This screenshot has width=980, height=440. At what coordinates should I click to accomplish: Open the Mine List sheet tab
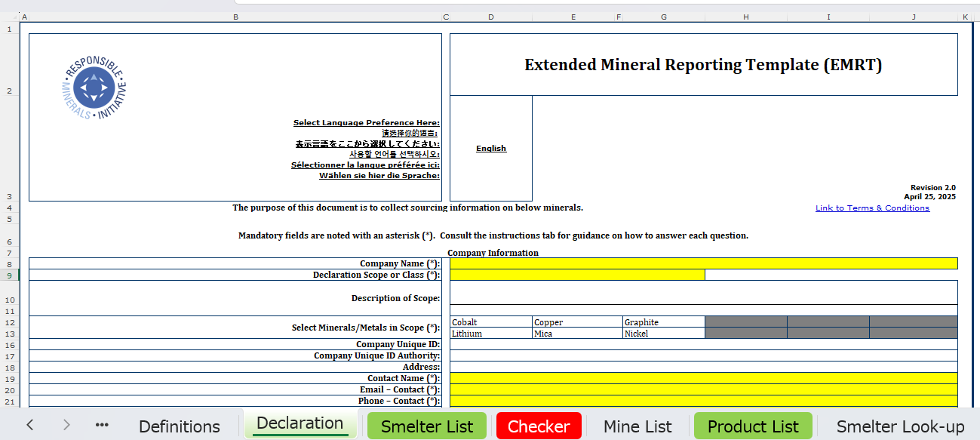coord(637,426)
